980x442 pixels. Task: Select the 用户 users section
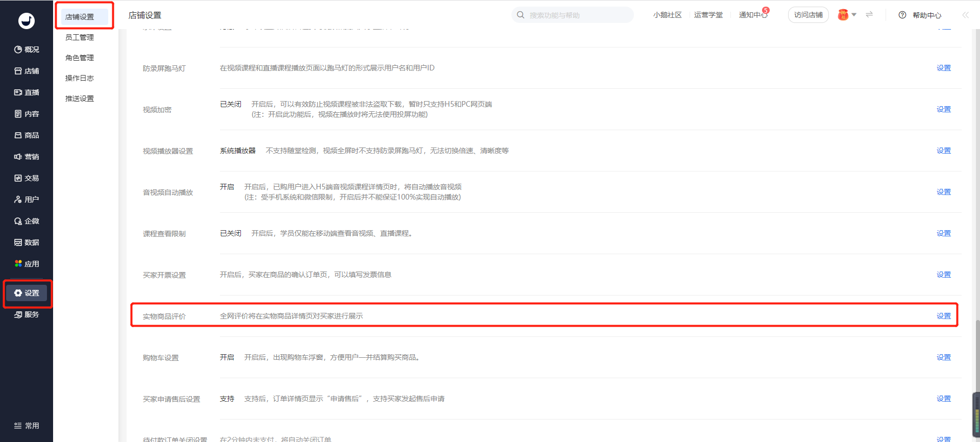[27, 200]
